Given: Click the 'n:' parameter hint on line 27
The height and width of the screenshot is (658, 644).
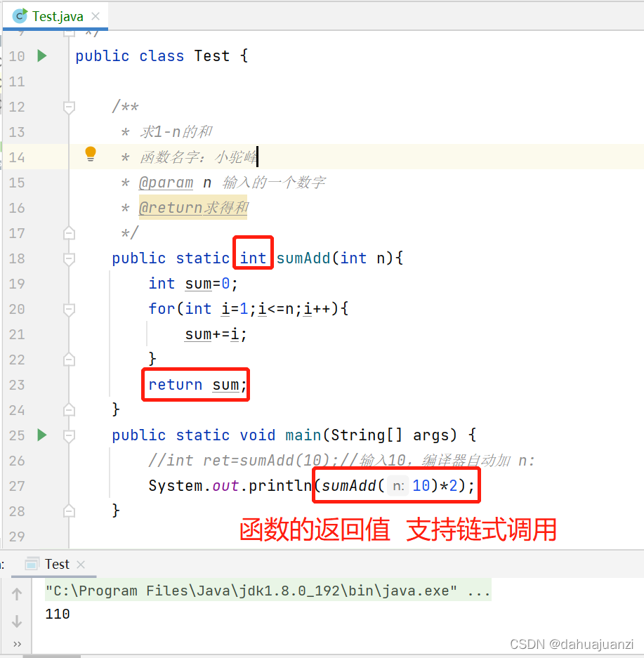Looking at the screenshot, I should 398,486.
